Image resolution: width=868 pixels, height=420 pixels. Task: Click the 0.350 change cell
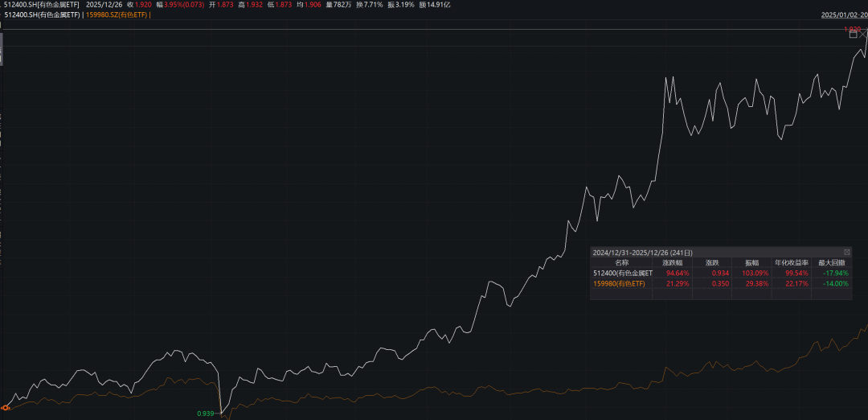(x=719, y=284)
